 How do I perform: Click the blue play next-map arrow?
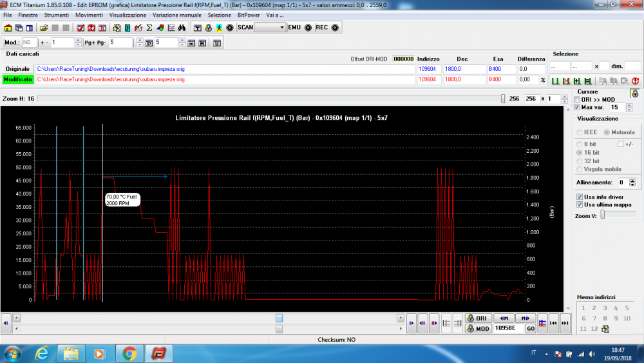coord(412,323)
